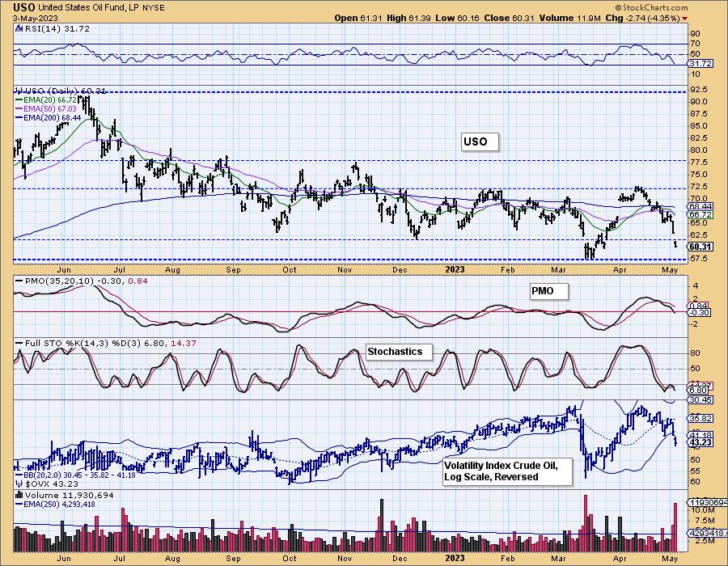Click the 43.23 OVX value tag

(701, 442)
